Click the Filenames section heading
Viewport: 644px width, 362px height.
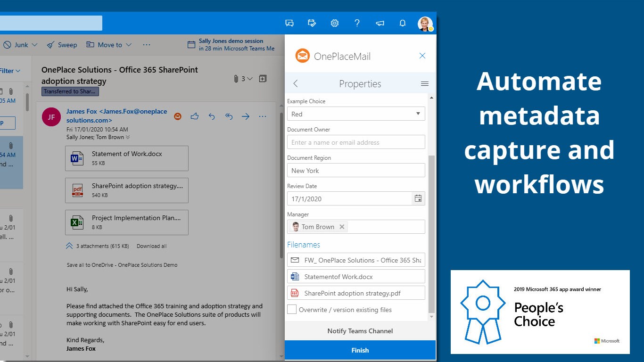pyautogui.click(x=304, y=245)
